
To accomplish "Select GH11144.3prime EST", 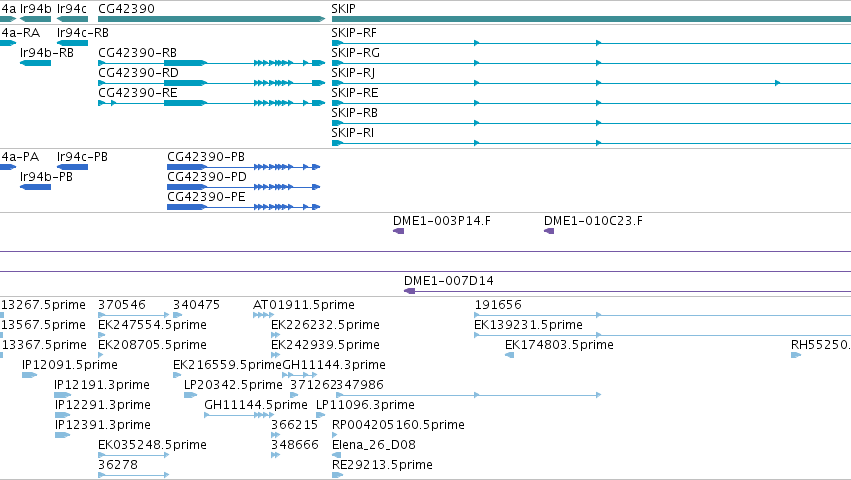I will (300, 375).
